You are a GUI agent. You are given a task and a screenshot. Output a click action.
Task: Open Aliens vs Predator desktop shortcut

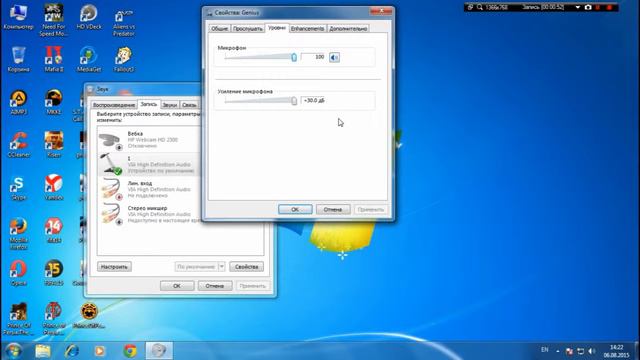point(123,22)
